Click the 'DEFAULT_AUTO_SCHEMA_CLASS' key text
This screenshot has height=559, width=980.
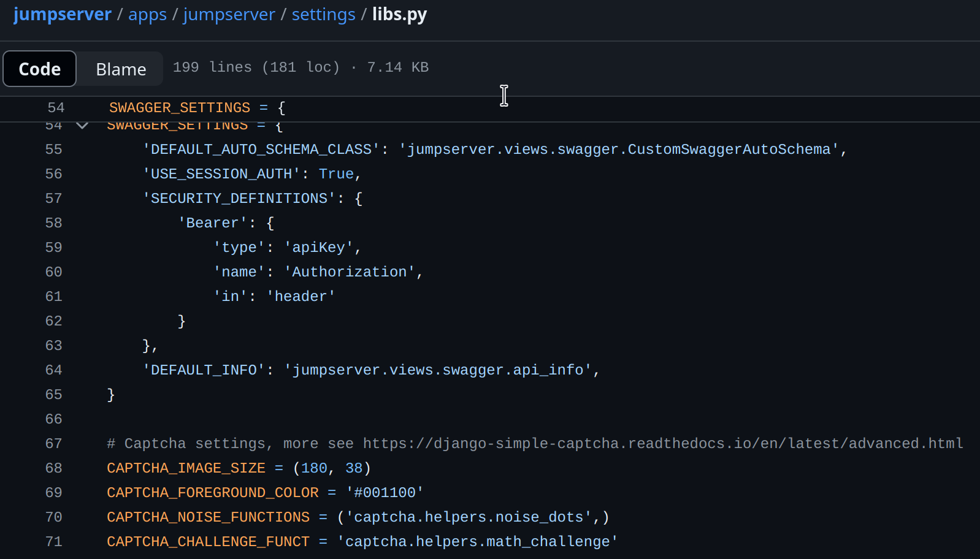(261, 150)
